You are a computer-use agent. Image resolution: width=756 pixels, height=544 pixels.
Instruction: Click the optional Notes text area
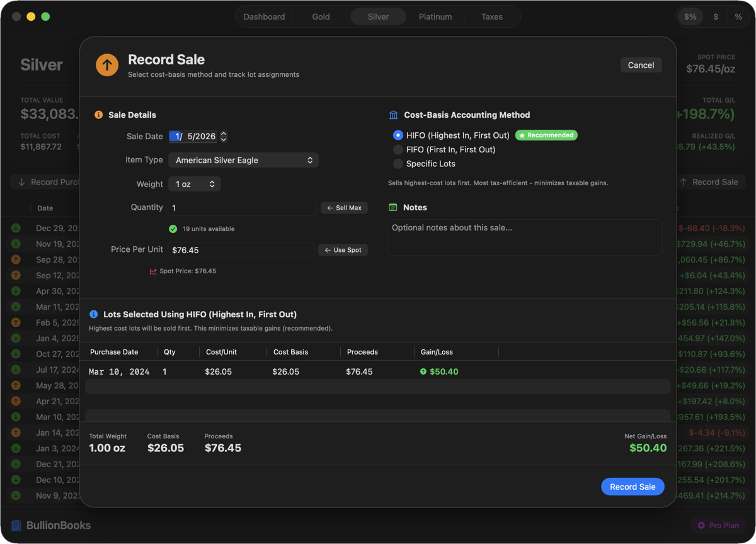[x=525, y=237]
